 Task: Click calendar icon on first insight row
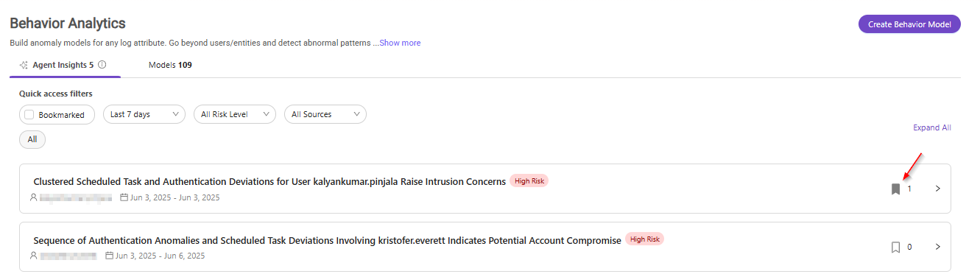[x=124, y=197]
